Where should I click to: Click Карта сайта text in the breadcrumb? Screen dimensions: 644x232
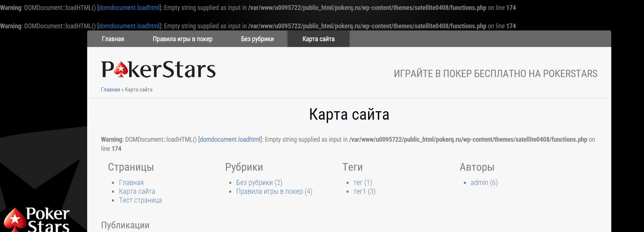[x=139, y=90]
